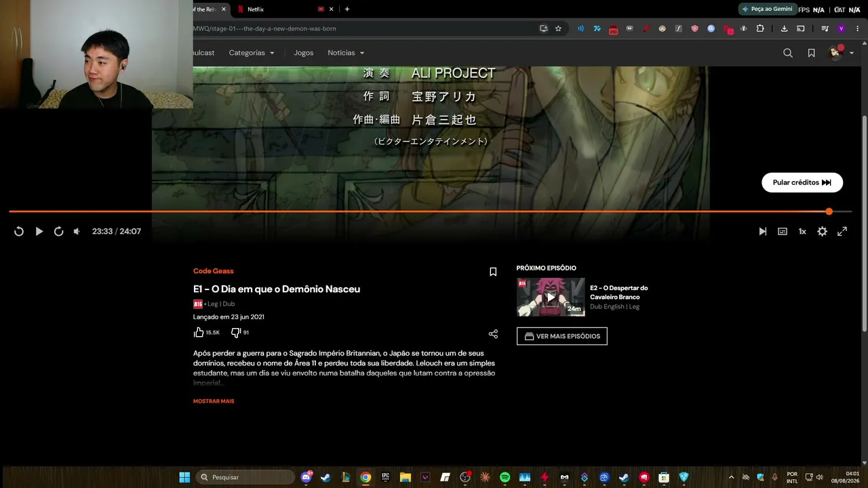The height and width of the screenshot is (488, 868).
Task: Open Spotify from the taskbar
Action: pos(505,477)
